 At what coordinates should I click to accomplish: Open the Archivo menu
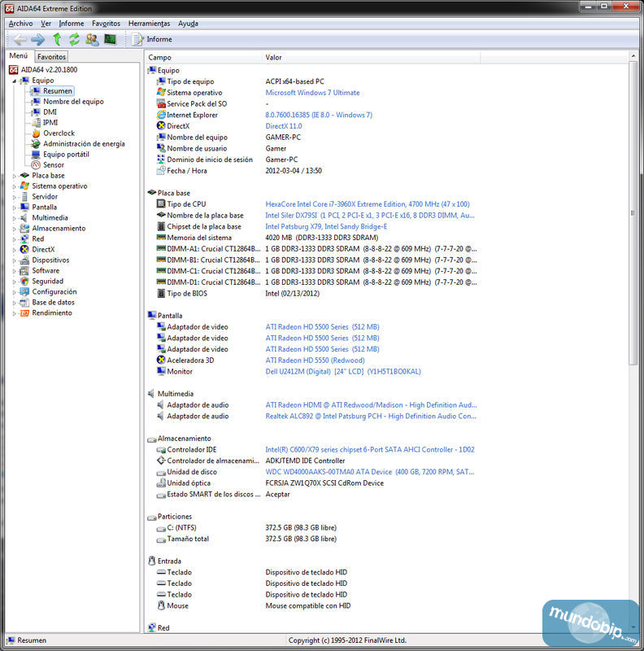21,24
